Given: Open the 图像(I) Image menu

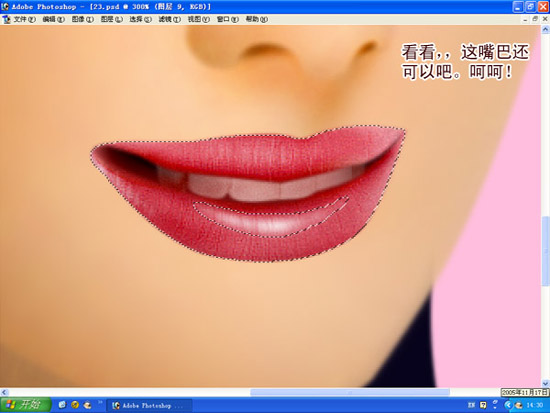Looking at the screenshot, I should click(83, 19).
